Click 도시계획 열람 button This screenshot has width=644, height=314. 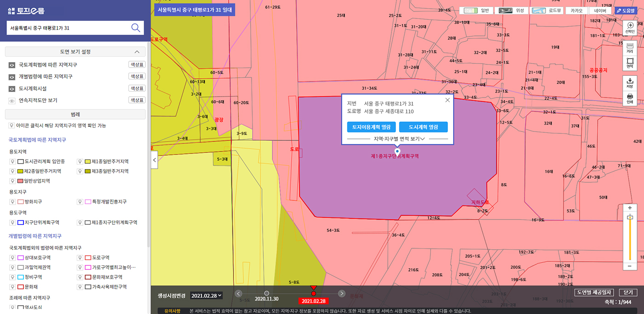point(423,127)
